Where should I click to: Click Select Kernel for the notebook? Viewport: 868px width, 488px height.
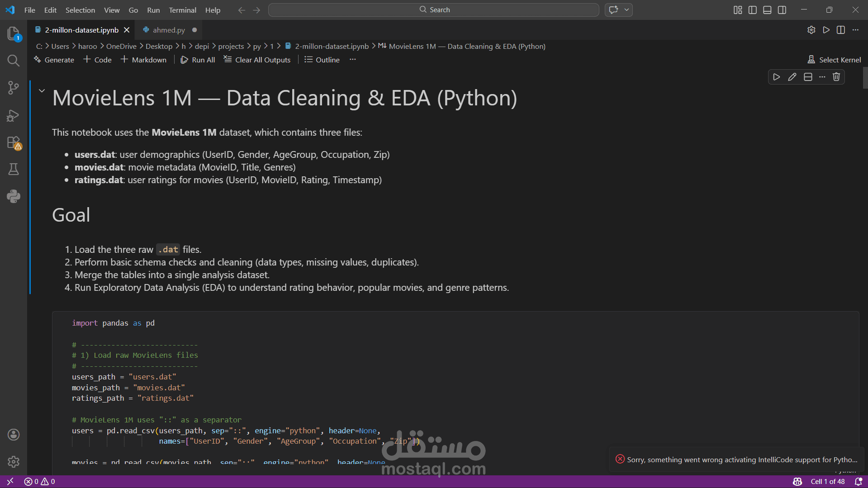pyautogui.click(x=834, y=59)
